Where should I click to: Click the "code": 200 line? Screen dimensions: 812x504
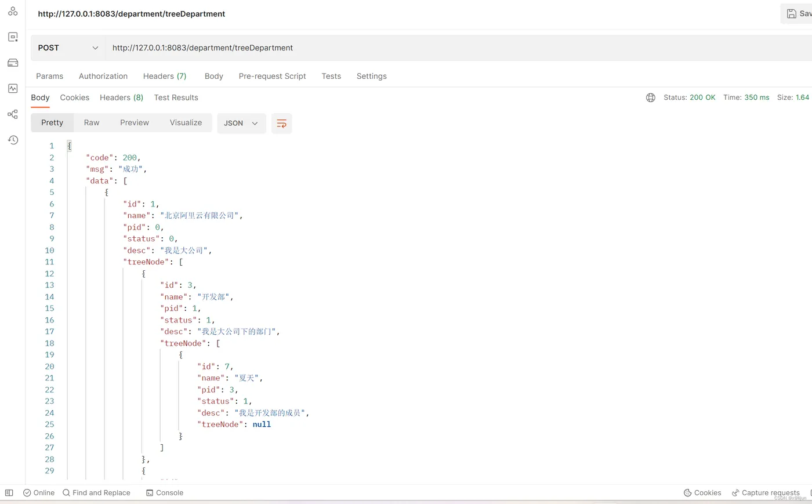[x=113, y=158]
